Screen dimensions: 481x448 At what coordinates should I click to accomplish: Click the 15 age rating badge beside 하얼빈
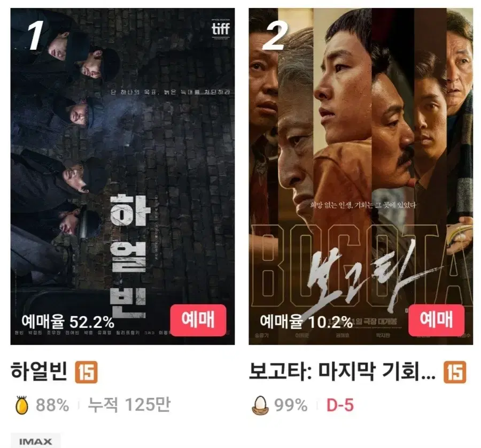click(x=87, y=372)
